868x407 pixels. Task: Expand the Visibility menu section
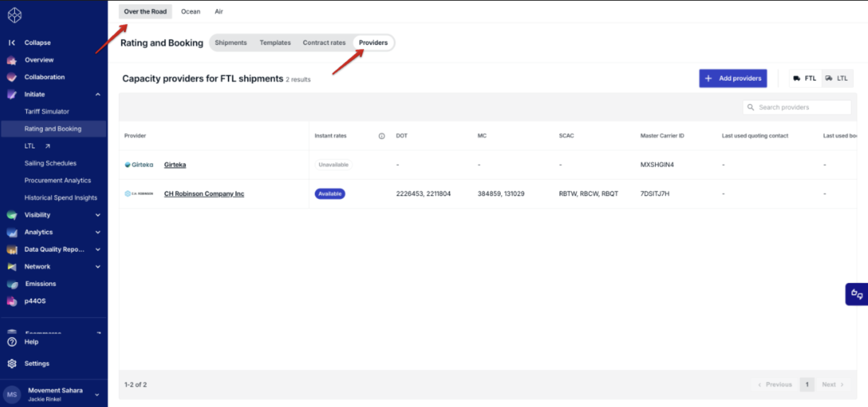coord(98,215)
